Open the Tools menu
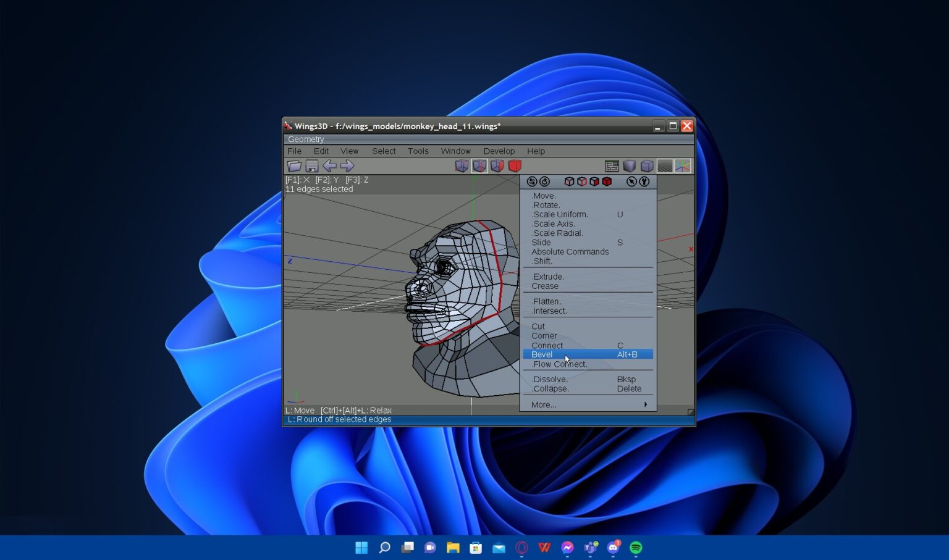Screen dimensions: 949x560 click(x=418, y=151)
